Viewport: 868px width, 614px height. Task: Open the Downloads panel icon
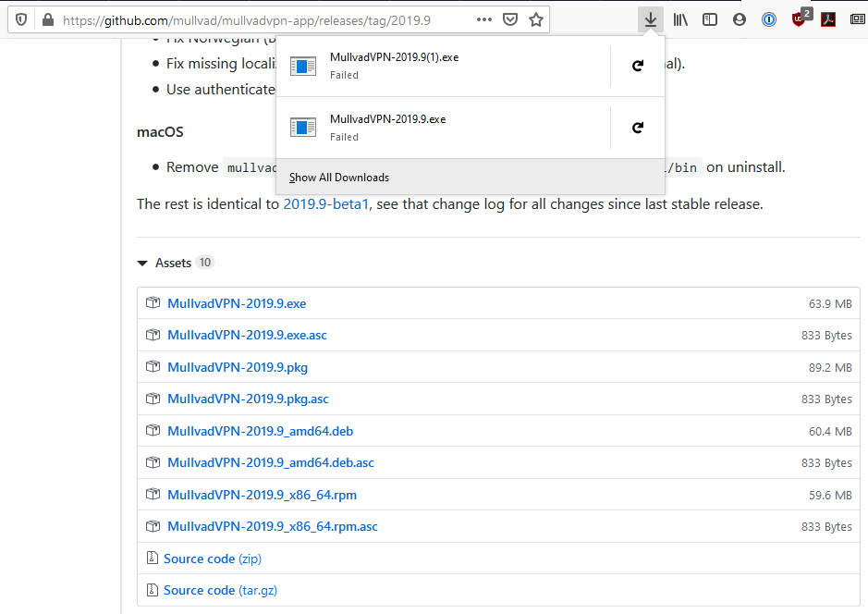(x=650, y=18)
